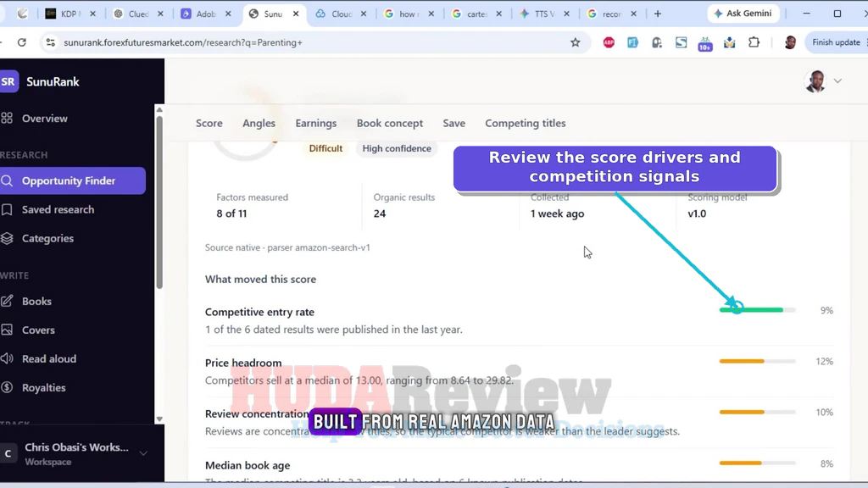
Task: Click the 'Competitive entry rate' title
Action: 259,312
